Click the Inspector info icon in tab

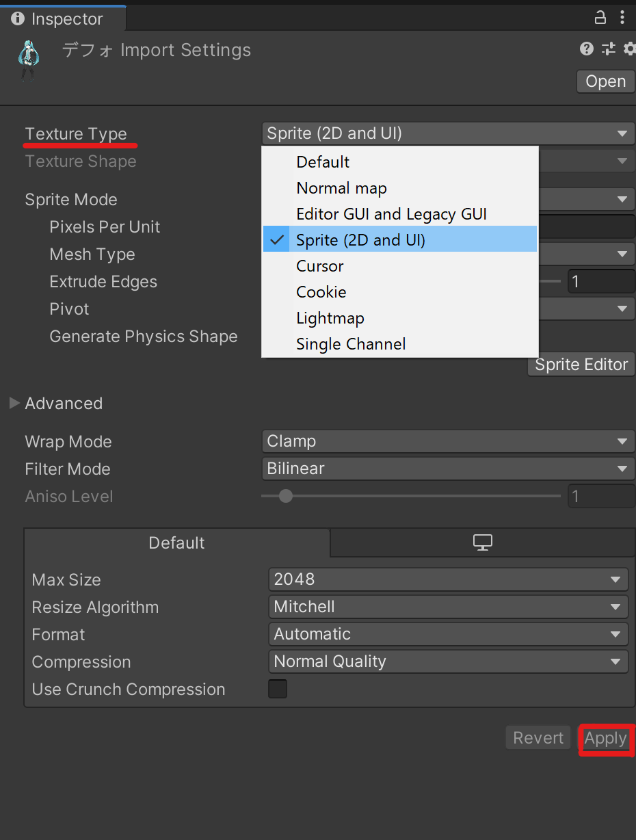pyautogui.click(x=18, y=18)
